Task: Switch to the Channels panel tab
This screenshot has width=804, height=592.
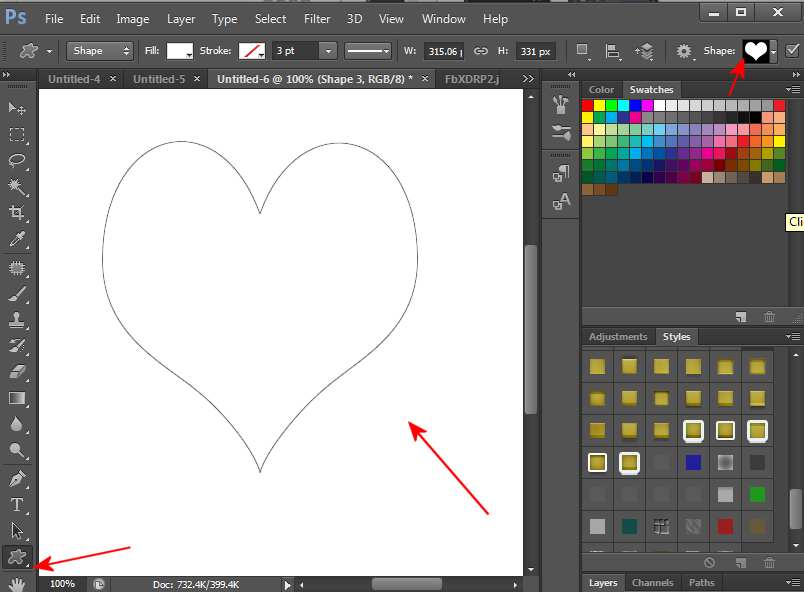Action: (652, 582)
